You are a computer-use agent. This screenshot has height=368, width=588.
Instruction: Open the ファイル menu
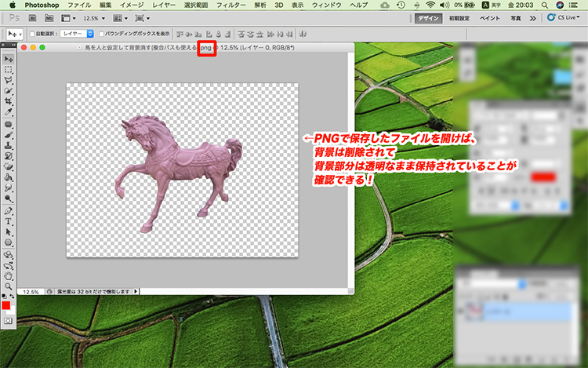click(79, 5)
